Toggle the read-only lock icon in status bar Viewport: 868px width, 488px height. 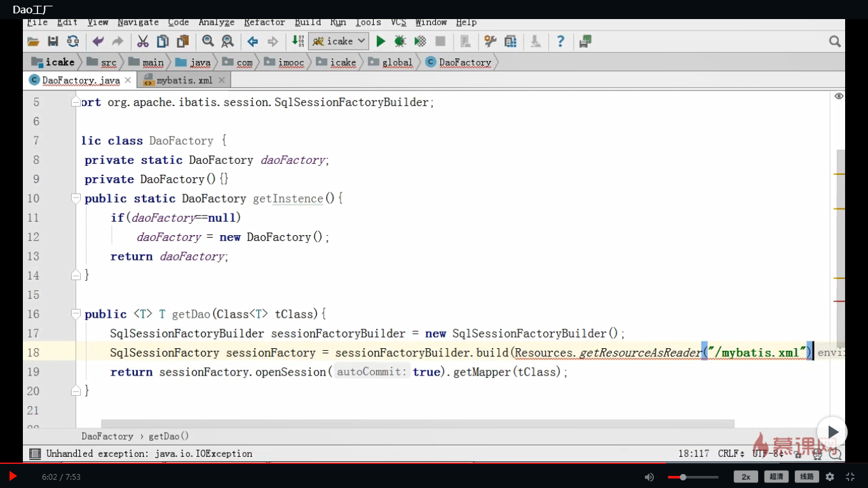797,454
